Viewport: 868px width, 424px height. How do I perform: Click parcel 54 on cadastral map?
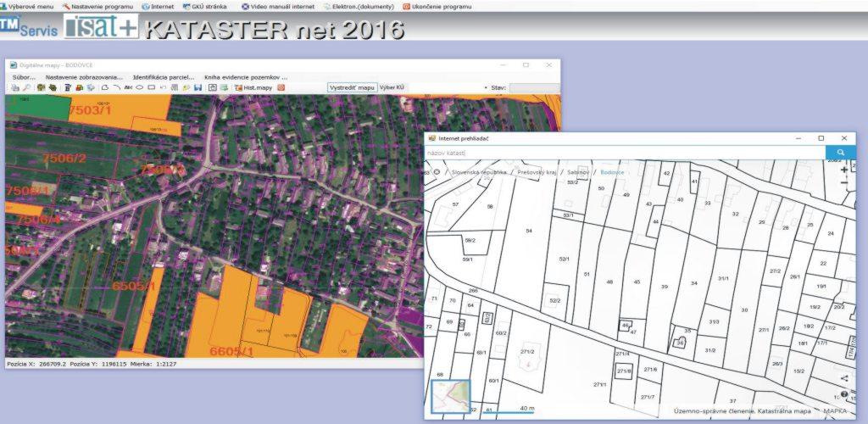tap(529, 231)
